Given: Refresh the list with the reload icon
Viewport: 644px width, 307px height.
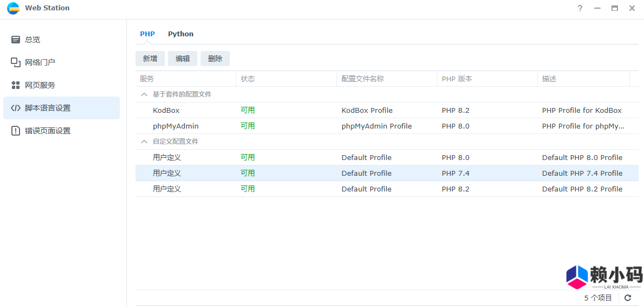Looking at the screenshot, I should coord(628,298).
